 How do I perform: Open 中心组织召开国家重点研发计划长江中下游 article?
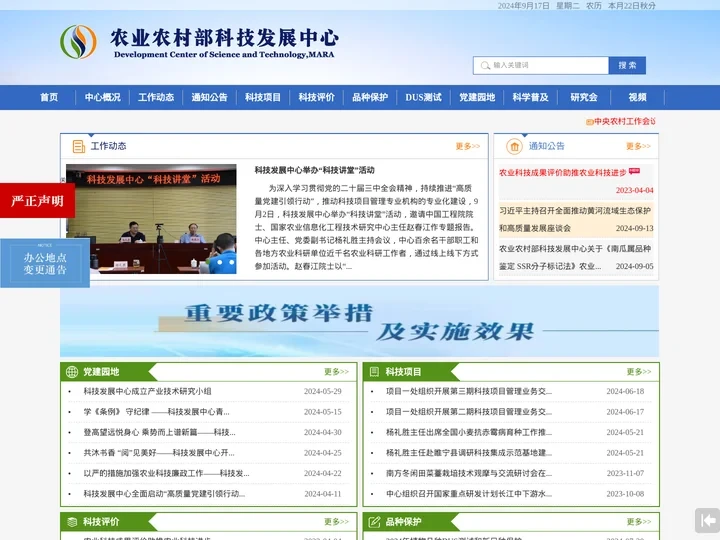tap(469, 494)
